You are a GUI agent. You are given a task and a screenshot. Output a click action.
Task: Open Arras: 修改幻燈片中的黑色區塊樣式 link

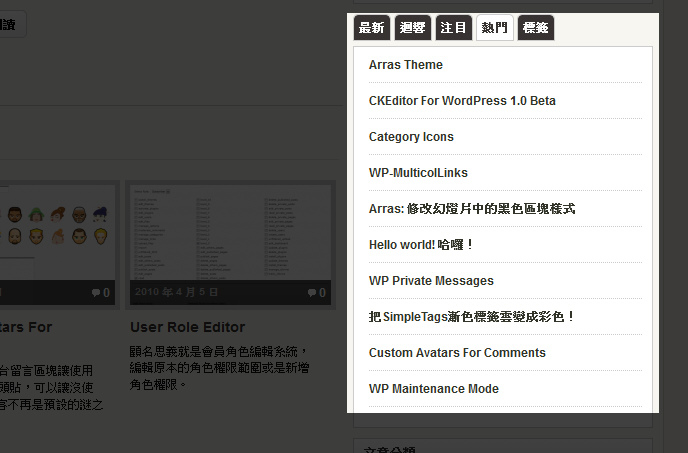pos(472,209)
